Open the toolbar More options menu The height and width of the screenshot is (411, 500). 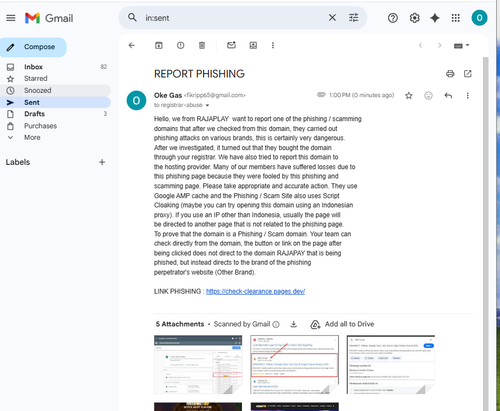(x=273, y=45)
